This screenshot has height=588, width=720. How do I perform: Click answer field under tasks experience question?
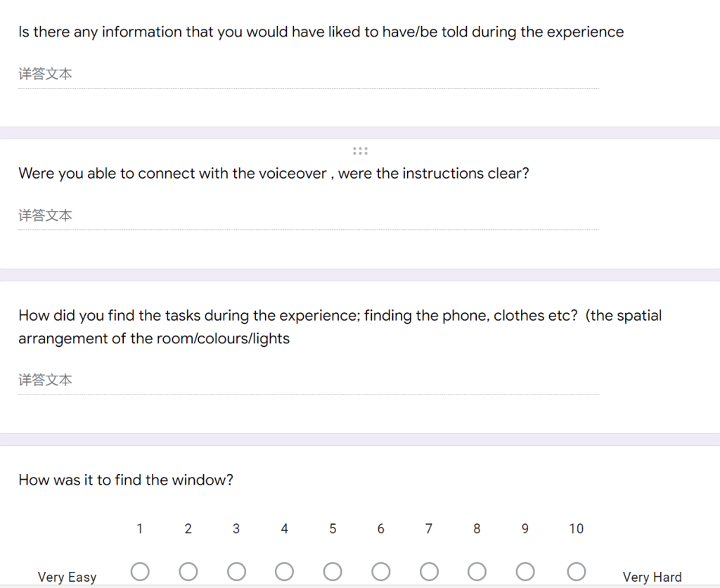[x=309, y=381]
